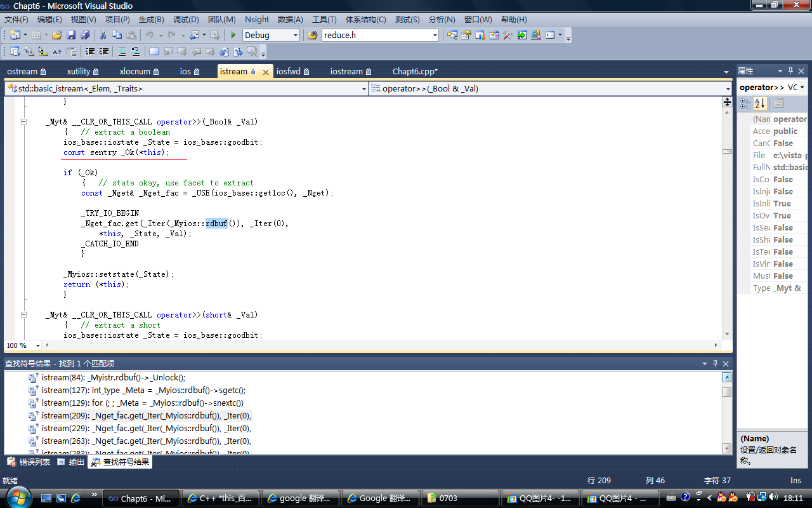
Task: Toggle auto-hide pin on the 查找符号结果 panel
Action: [715, 363]
